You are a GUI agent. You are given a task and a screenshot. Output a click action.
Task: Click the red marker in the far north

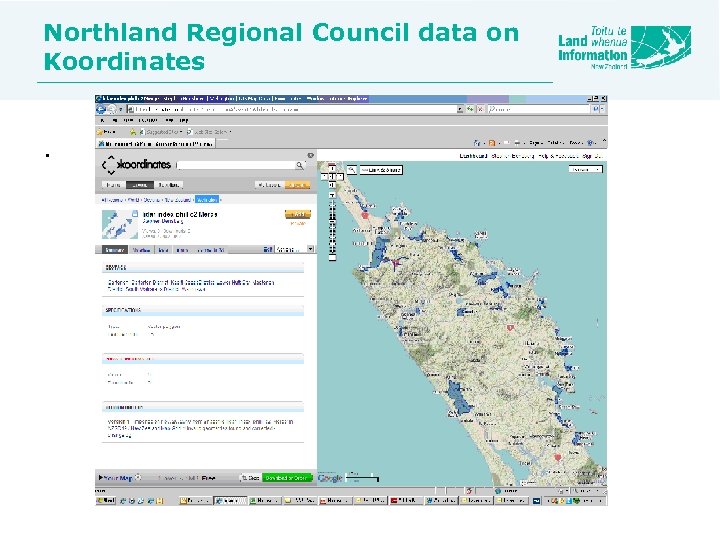point(365,215)
